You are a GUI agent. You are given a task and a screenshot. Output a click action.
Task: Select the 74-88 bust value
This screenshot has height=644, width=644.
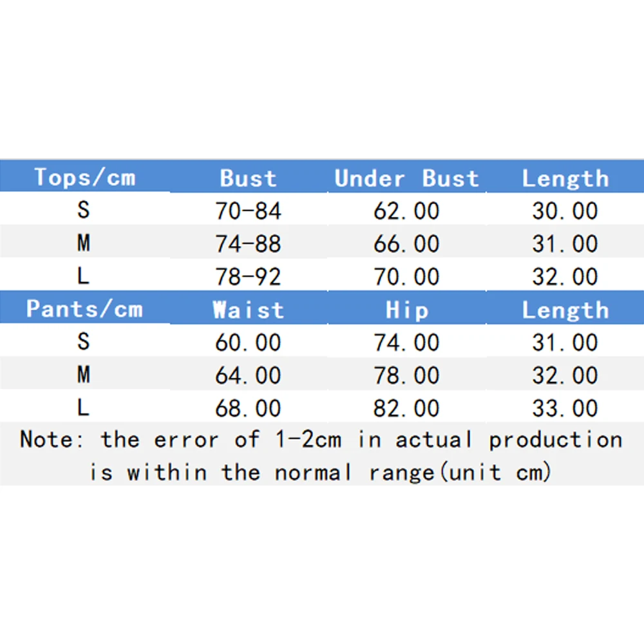point(248,243)
